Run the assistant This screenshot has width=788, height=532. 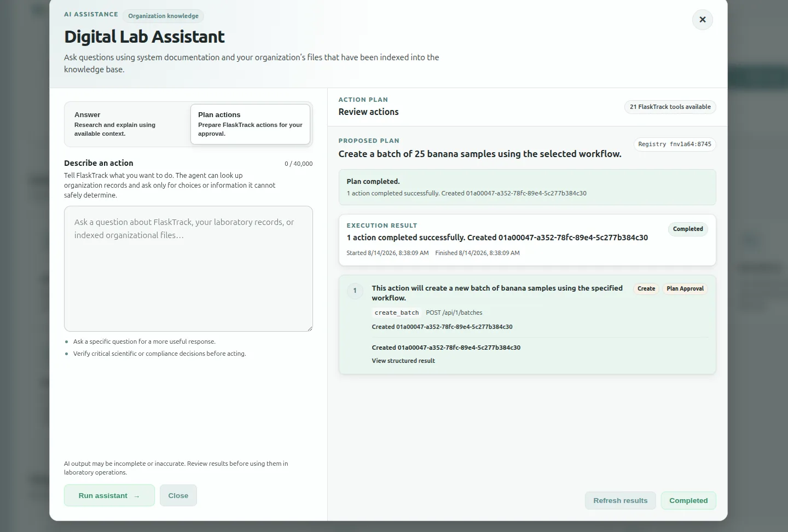(x=109, y=495)
